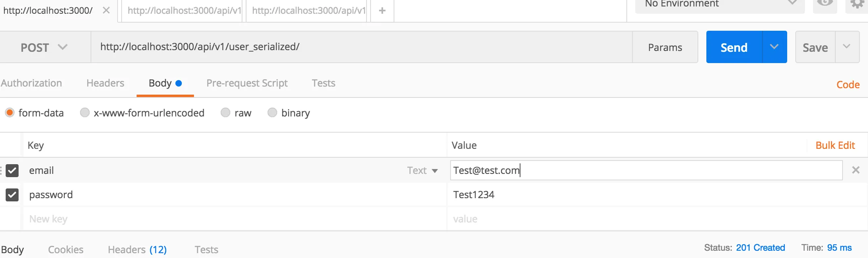Expand the Send button dropdown arrow
868x258 pixels.
[x=774, y=47]
